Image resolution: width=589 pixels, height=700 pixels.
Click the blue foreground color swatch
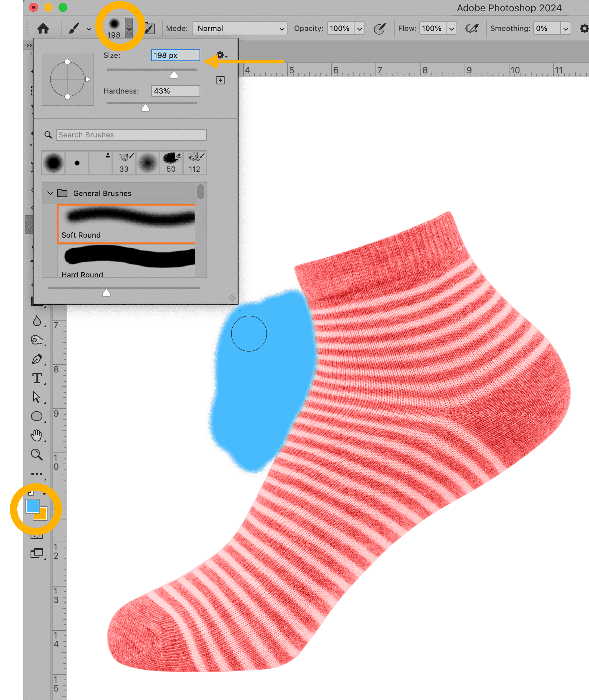[x=32, y=506]
